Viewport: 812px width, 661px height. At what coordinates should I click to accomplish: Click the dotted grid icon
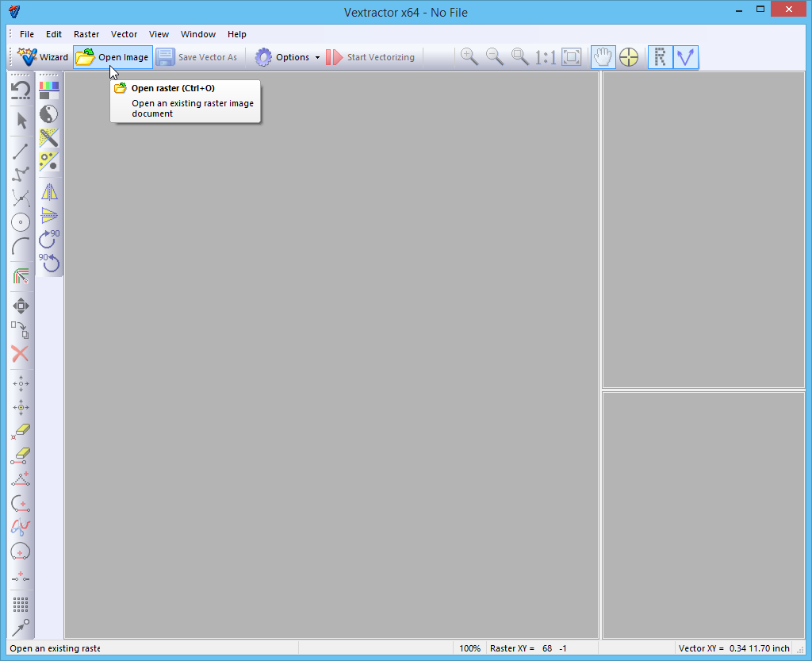click(x=21, y=605)
